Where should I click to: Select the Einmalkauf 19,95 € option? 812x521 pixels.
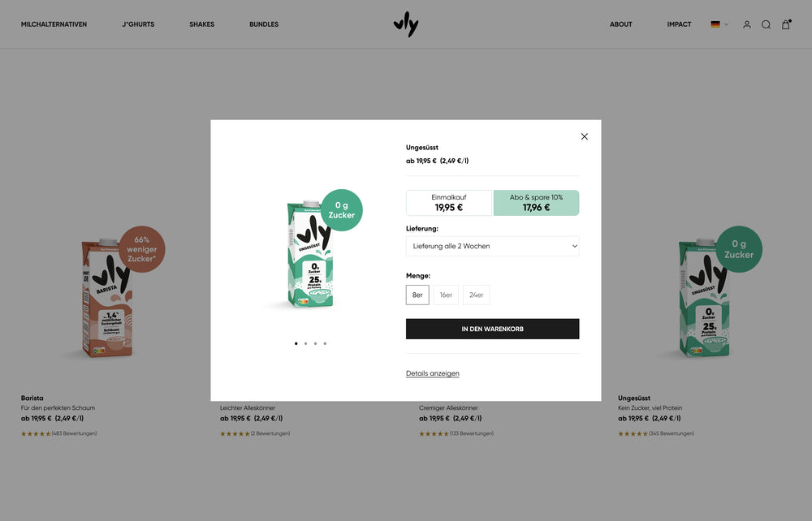pos(449,203)
